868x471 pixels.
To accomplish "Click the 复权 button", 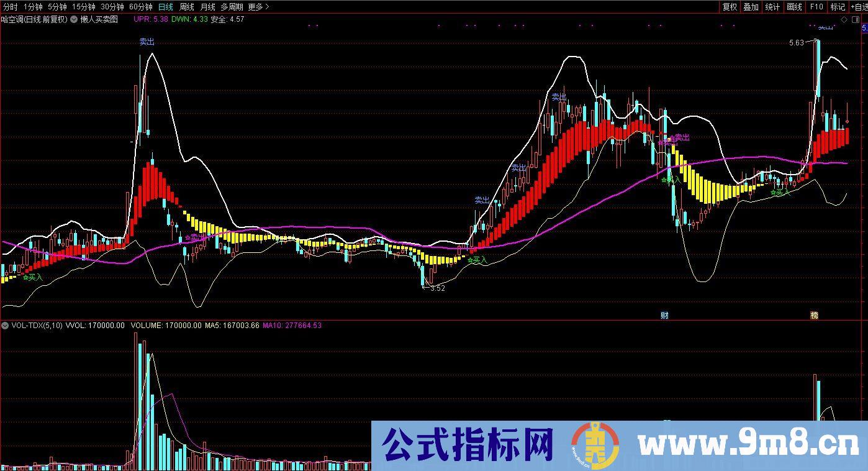I will (730, 7).
